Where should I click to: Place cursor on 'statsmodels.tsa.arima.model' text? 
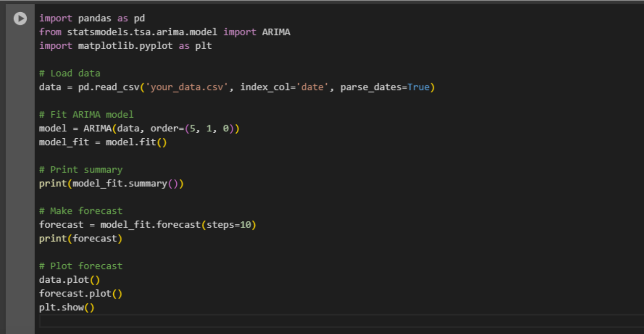(142, 32)
